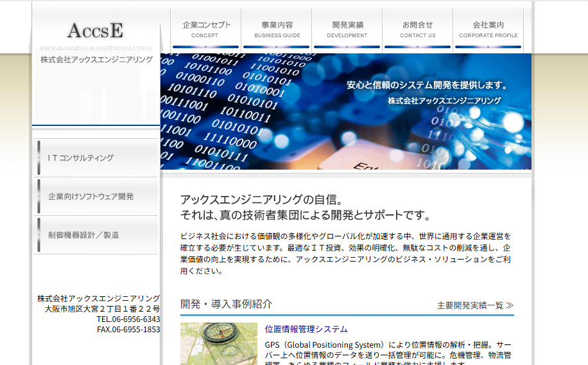Click the headline アックスエンジニアリングの自信。
The image size is (588, 365).
point(261,199)
